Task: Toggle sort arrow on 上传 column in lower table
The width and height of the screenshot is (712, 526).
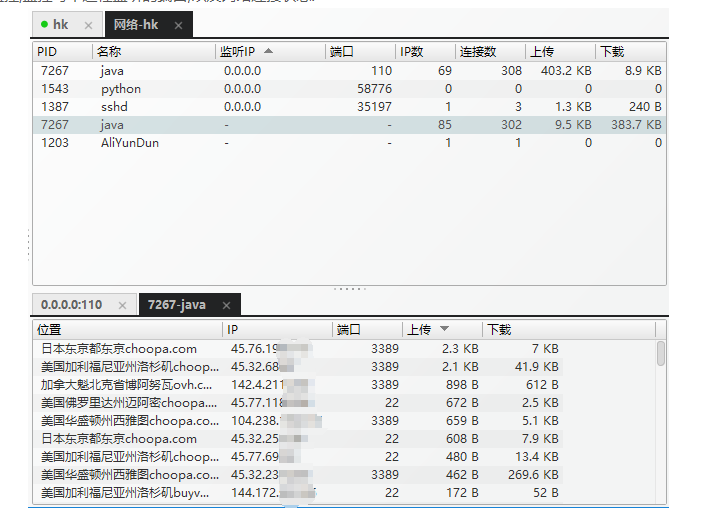Action: click(x=445, y=329)
